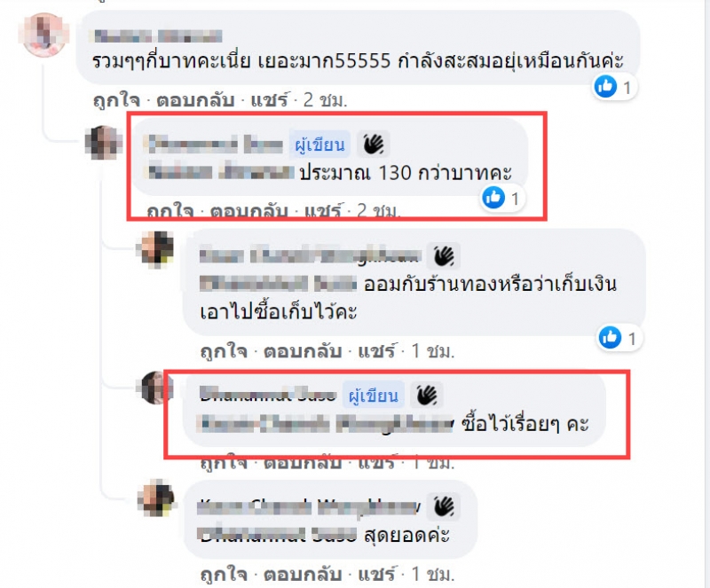The width and height of the screenshot is (710, 588).
Task: Click ถูกใจ under top comment
Action: tap(116, 100)
